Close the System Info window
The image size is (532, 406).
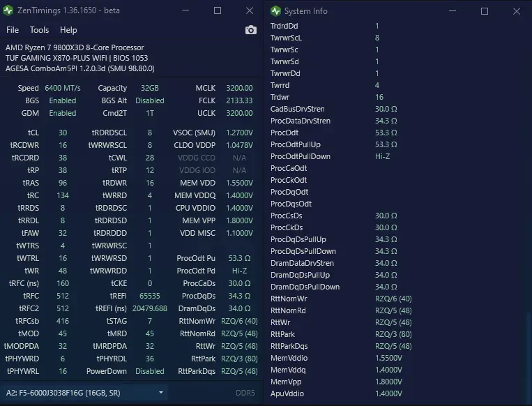tap(517, 11)
